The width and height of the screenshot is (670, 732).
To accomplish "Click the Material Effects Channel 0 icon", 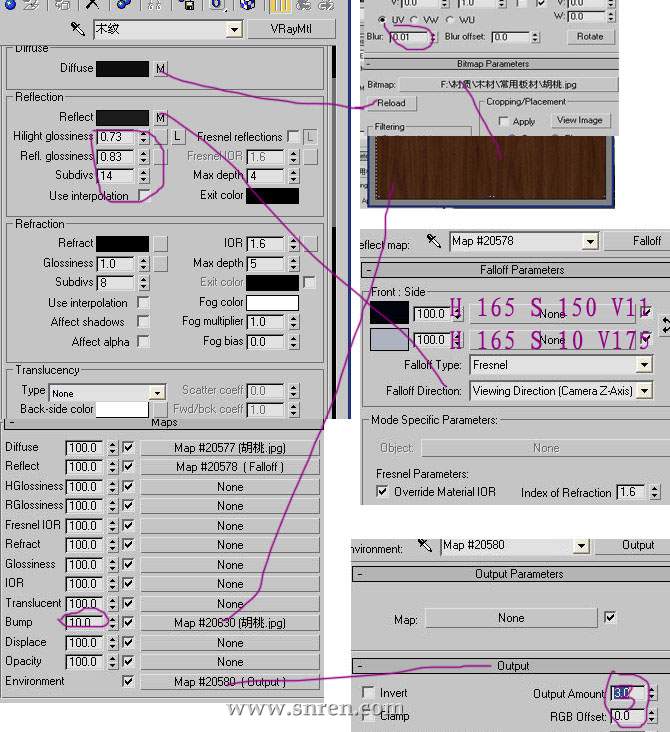I will [x=217, y=5].
